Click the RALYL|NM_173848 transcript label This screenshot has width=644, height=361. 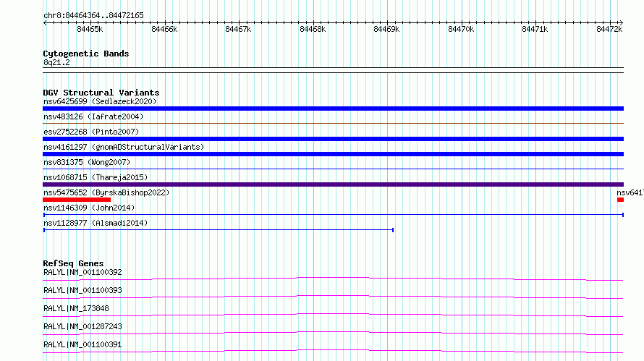[76, 308]
